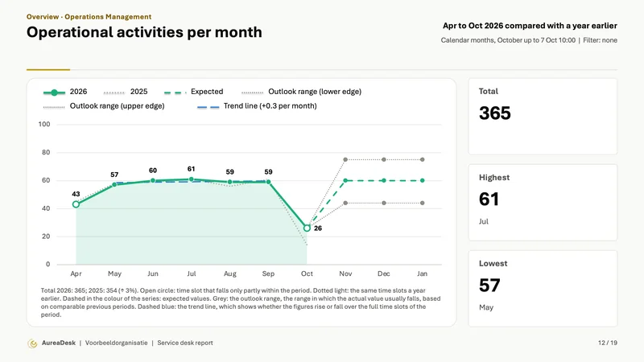This screenshot has height=362, width=644.
Task: Click the 'Oct' x-axis label
Action: [307, 274]
